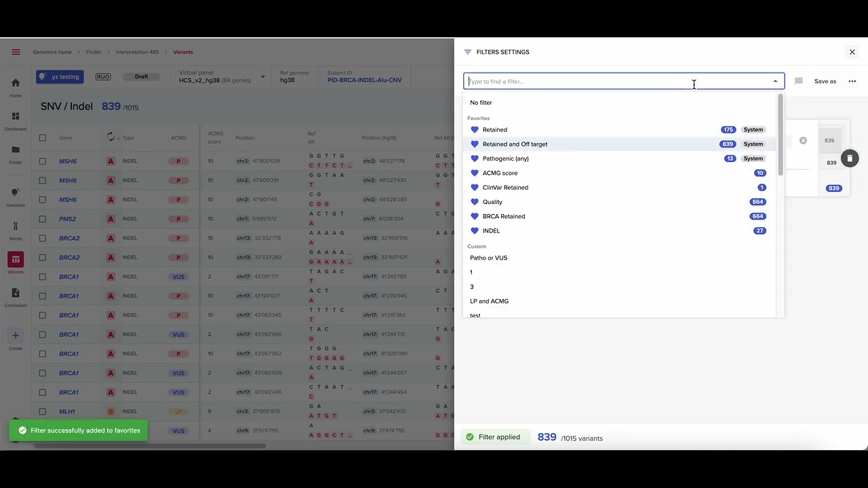This screenshot has height=488, width=868.
Task: Go to Home in the left sidebar
Action: 16,87
